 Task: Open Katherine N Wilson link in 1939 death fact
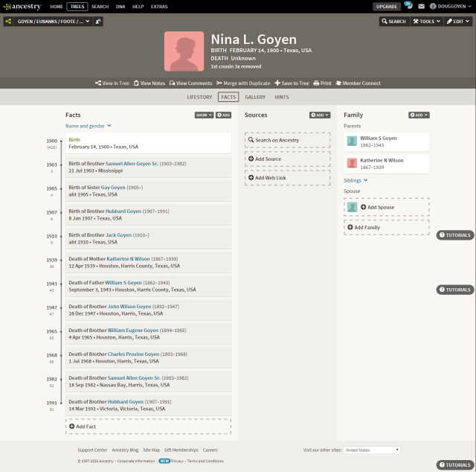[128, 259]
